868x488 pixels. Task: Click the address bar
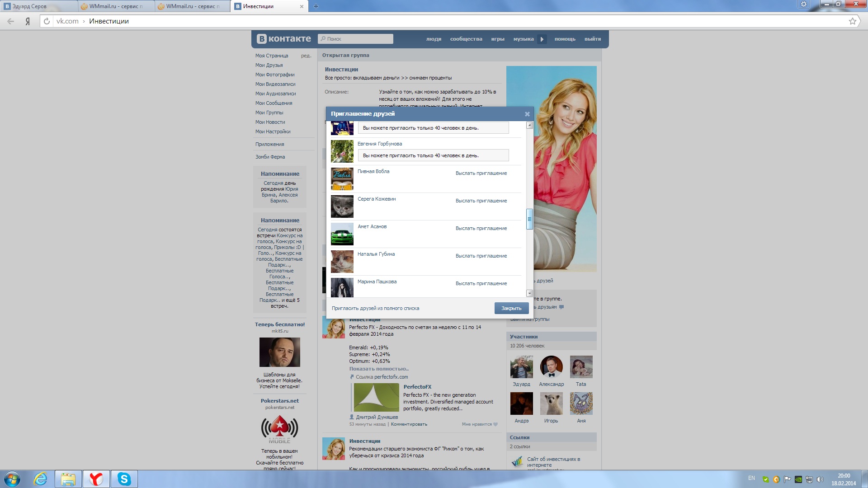coord(448,21)
